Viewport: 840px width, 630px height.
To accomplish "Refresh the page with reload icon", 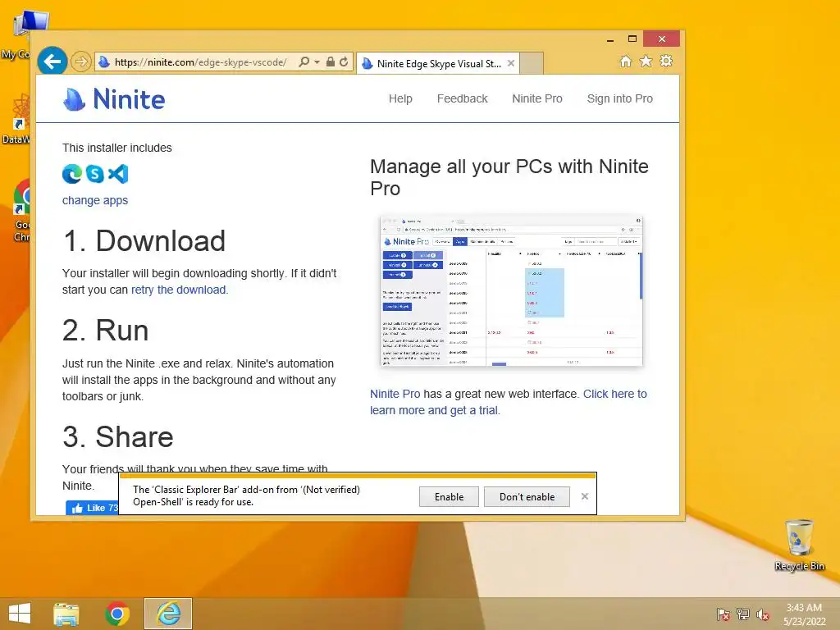I will 344,62.
